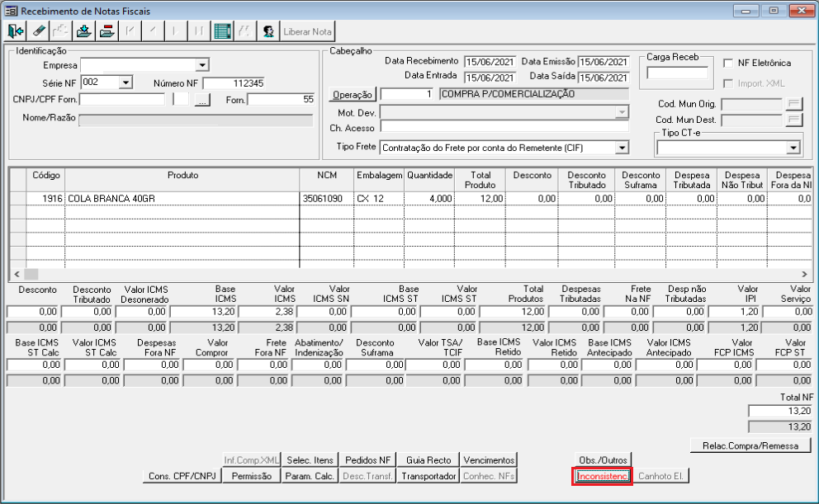The height and width of the screenshot is (504, 819).
Task: Click the grayed staircase icon in the toolbar
Action: coord(60,31)
